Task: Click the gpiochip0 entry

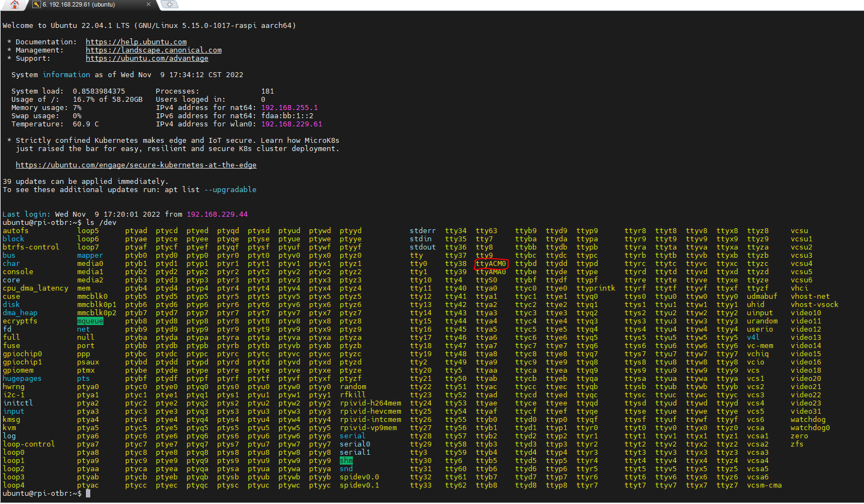Action: point(22,354)
